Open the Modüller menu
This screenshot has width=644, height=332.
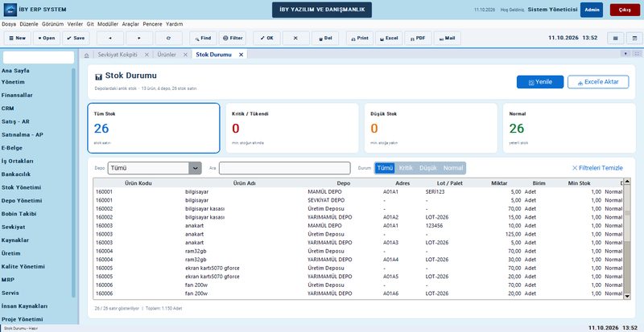108,24
